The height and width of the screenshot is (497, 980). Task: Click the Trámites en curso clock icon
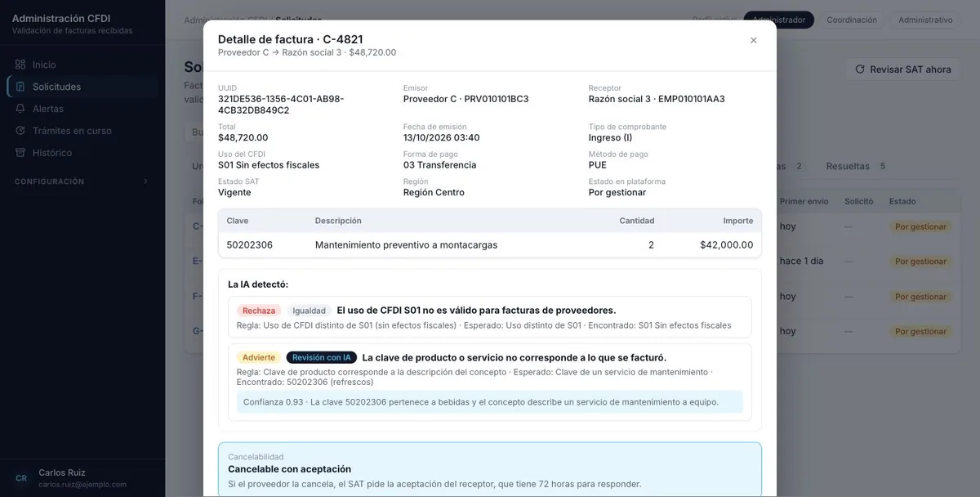[x=20, y=131]
